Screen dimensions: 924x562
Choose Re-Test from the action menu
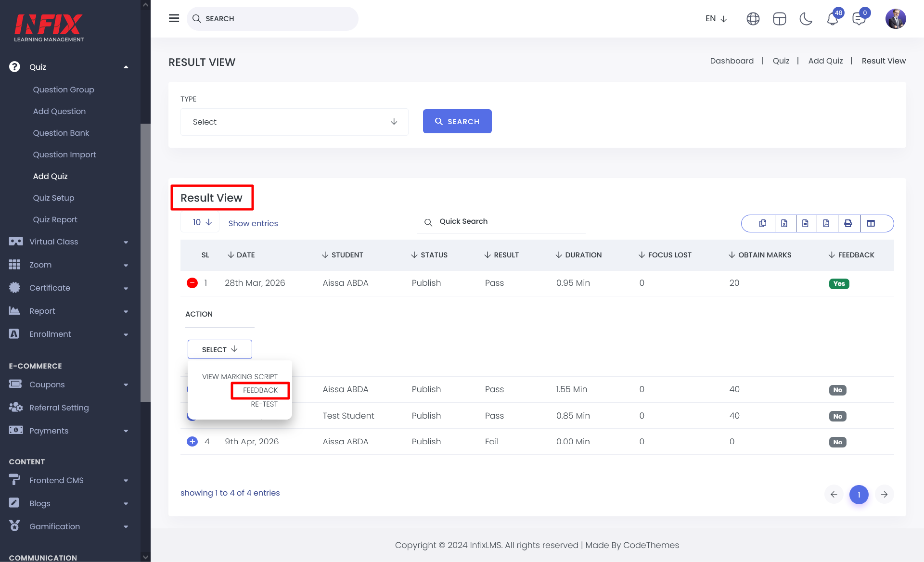point(264,404)
